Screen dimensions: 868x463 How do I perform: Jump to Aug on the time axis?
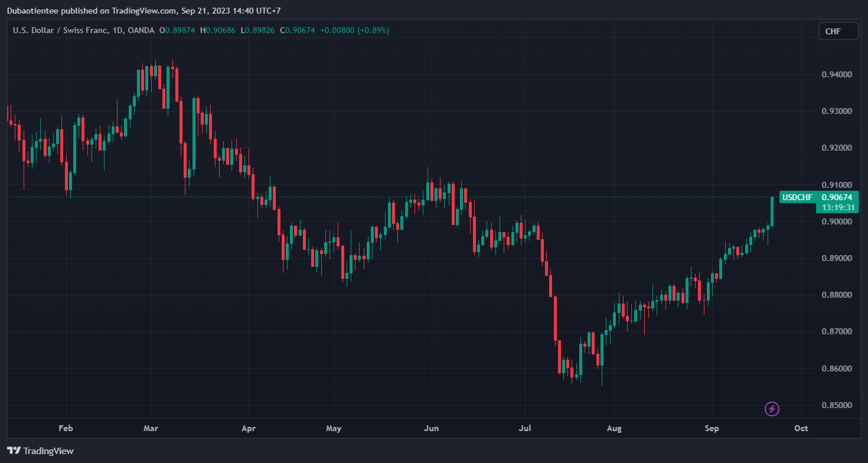coord(614,428)
